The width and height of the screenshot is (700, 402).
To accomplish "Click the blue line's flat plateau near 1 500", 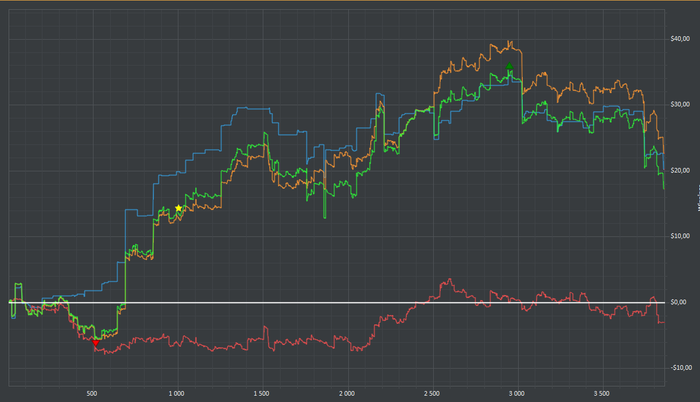I will point(253,108).
